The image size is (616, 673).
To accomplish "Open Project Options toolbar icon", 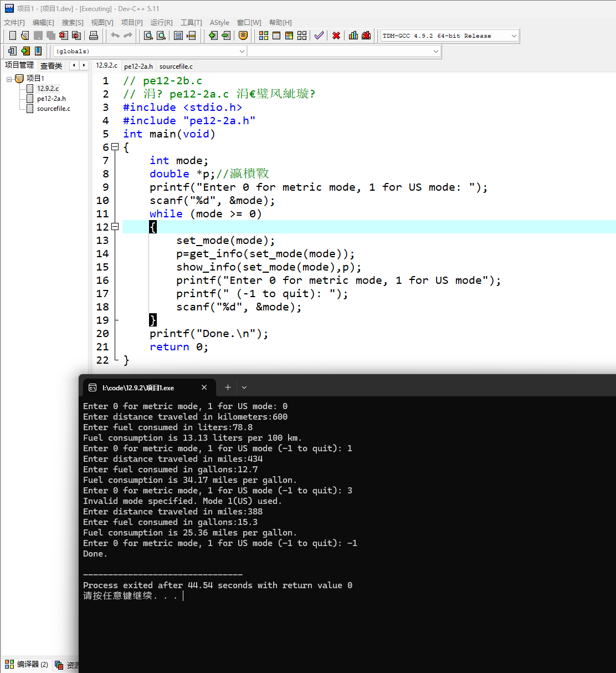I will point(243,35).
